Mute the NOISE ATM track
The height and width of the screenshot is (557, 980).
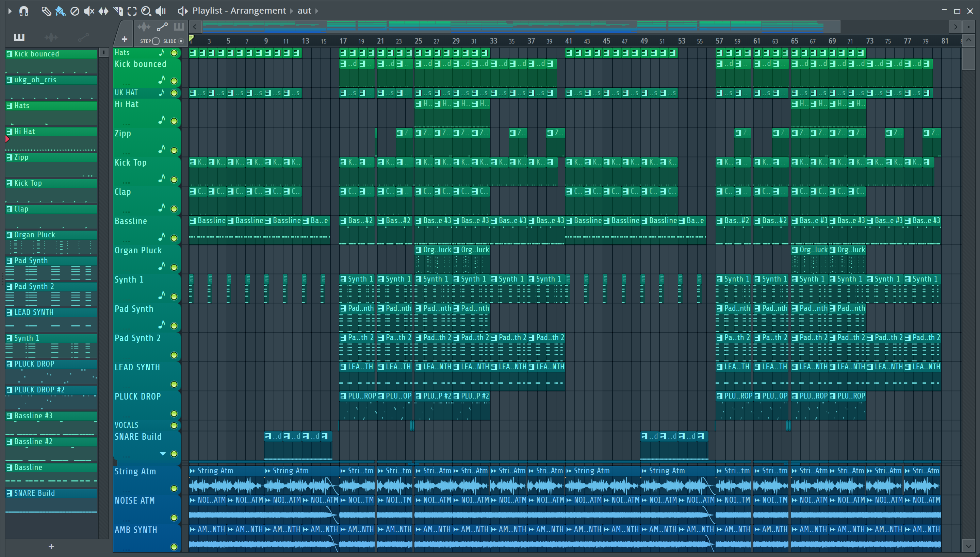click(x=174, y=518)
